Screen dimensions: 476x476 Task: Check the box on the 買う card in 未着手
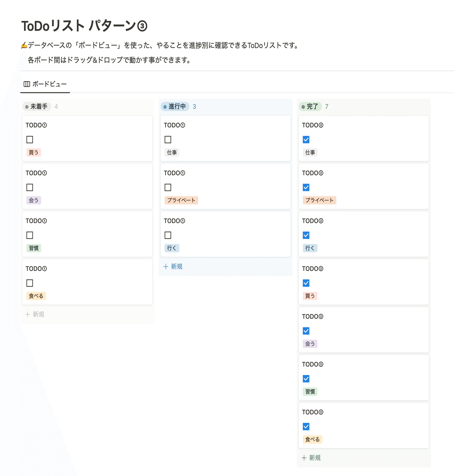(x=30, y=139)
